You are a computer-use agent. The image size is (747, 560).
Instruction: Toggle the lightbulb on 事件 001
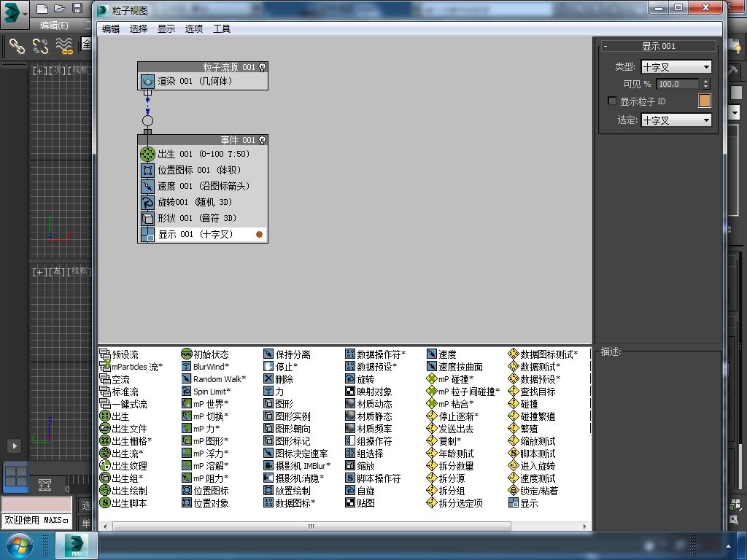(262, 140)
